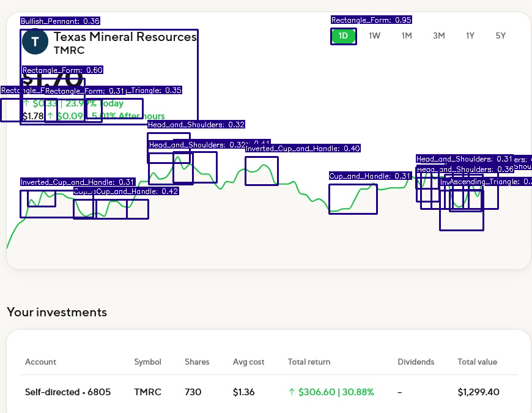
Task: Switch chart to 3M range
Action: [x=438, y=35]
